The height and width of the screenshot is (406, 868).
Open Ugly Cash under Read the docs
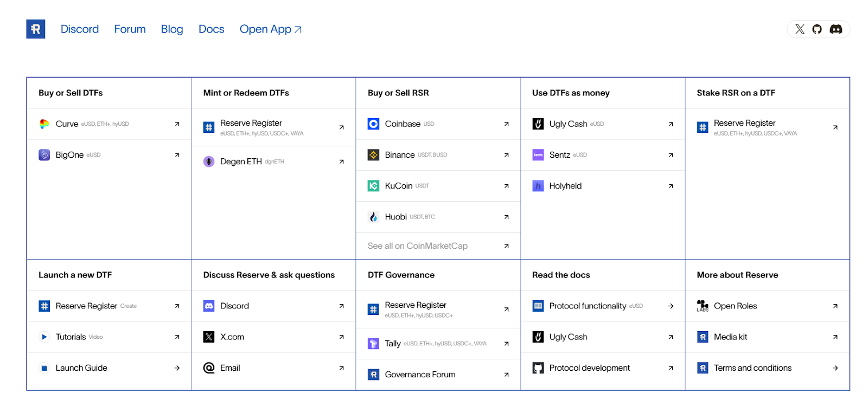click(x=603, y=337)
